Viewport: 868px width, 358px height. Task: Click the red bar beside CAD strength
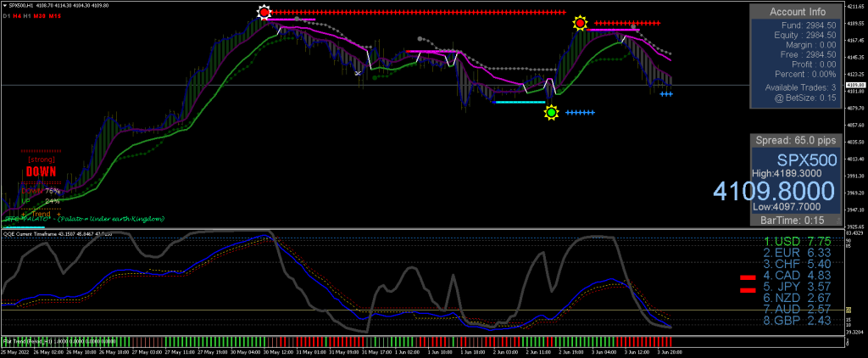pyautogui.click(x=748, y=277)
